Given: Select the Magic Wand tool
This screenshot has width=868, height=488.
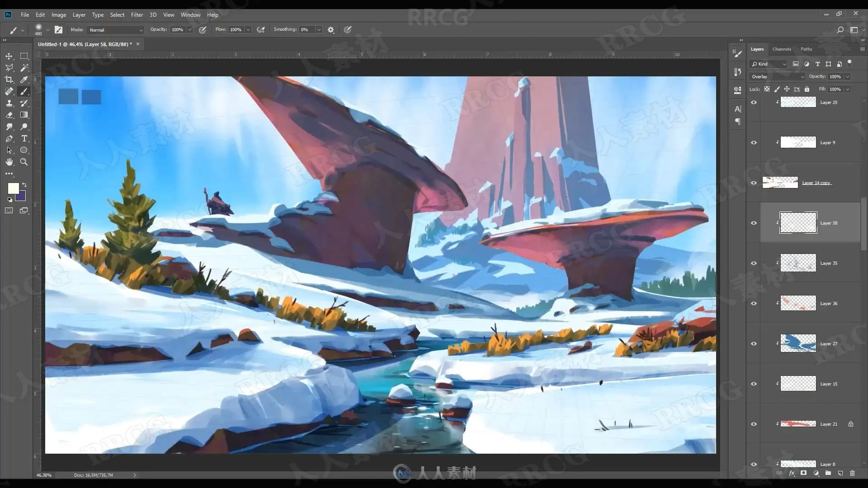Looking at the screenshot, I should click(24, 68).
